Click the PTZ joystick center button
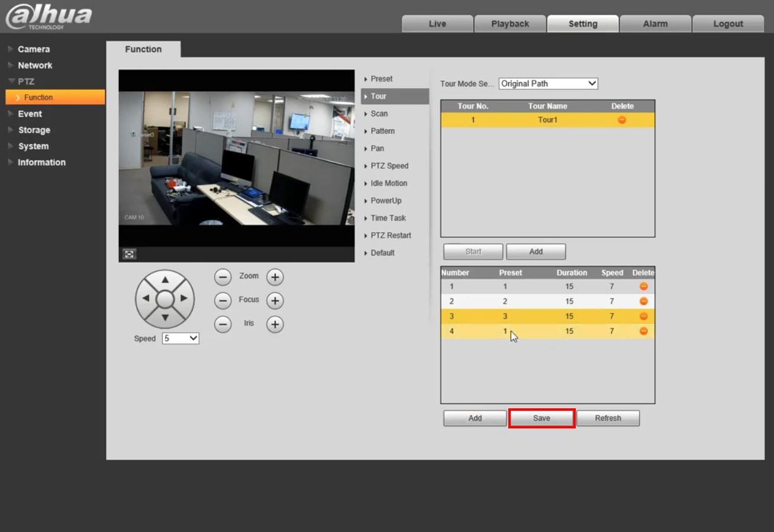Image resolution: width=774 pixels, height=532 pixels. tap(165, 299)
